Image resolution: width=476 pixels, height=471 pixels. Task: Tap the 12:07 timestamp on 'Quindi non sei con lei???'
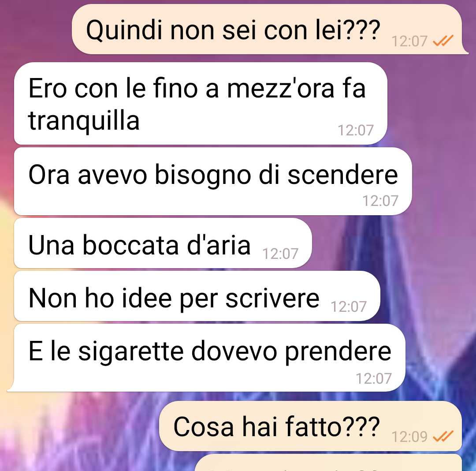point(409,41)
